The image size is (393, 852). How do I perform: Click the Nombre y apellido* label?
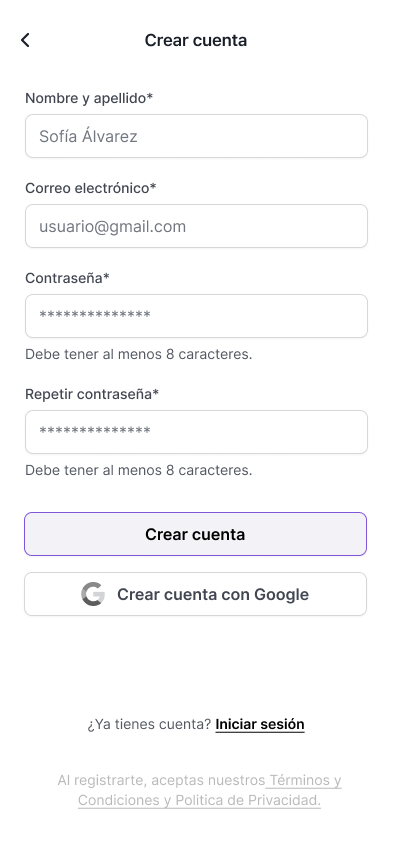coord(89,98)
